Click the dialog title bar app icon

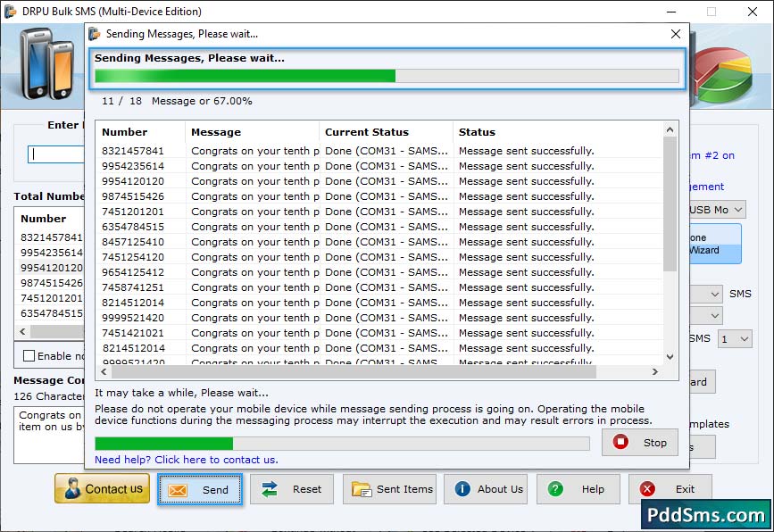coord(95,34)
